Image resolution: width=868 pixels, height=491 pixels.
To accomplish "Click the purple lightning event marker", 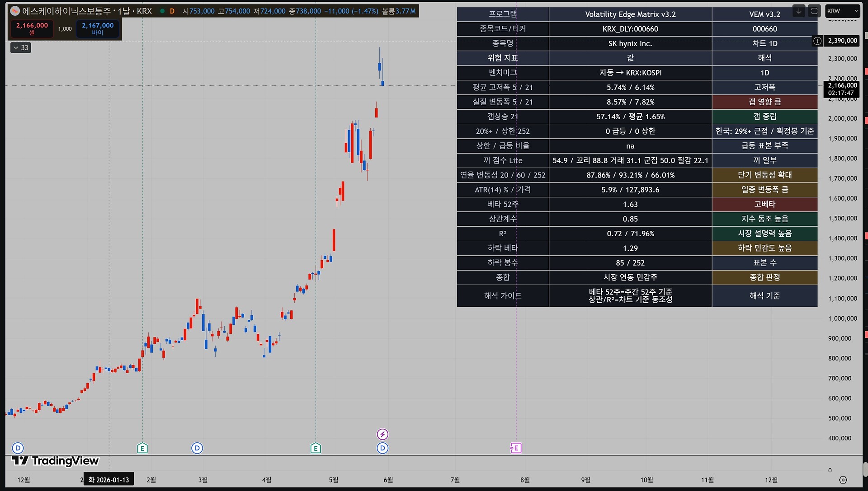I will (382, 434).
